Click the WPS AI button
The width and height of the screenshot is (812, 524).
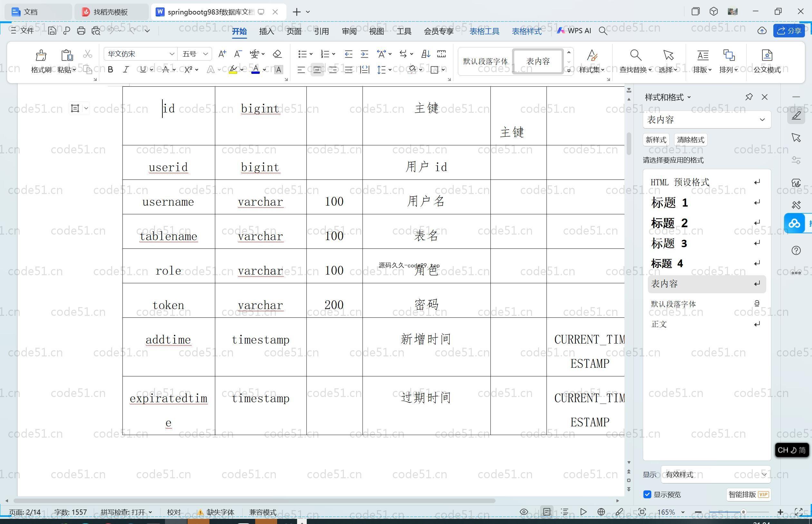[x=574, y=31]
